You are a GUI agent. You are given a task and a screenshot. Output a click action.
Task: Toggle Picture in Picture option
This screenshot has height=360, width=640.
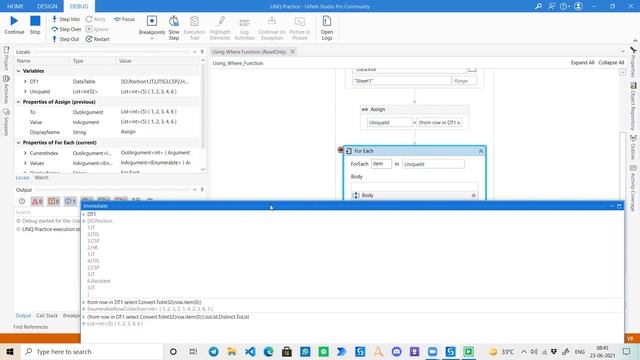click(x=300, y=28)
